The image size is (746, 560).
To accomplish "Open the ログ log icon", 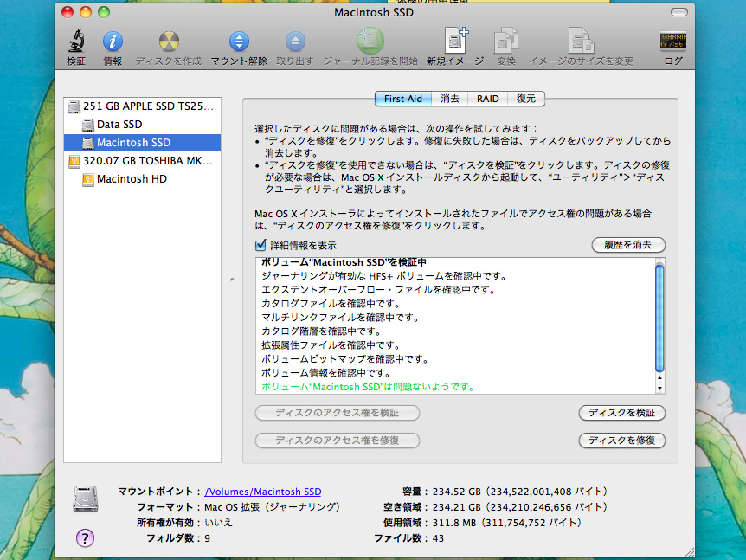I will [672, 42].
